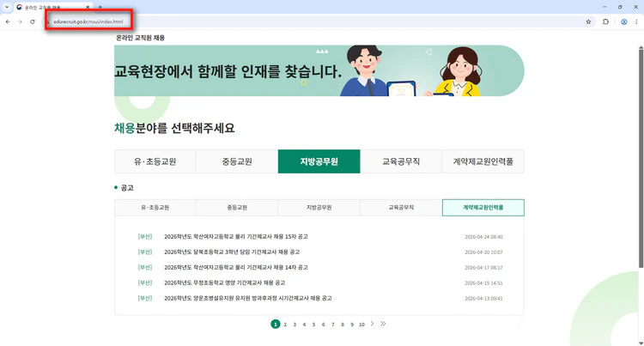
Task: Open the 무정초등학교 영양 기간제교사 notice
Action: 225,282
